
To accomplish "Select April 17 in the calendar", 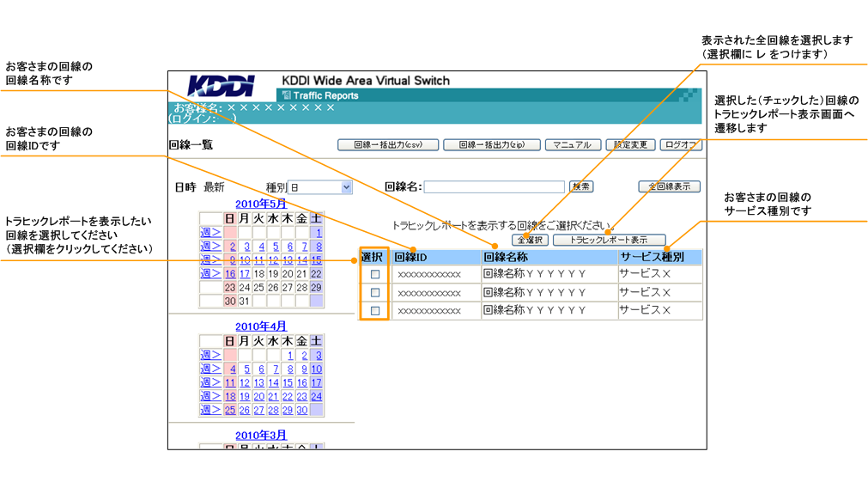I will point(317,383).
